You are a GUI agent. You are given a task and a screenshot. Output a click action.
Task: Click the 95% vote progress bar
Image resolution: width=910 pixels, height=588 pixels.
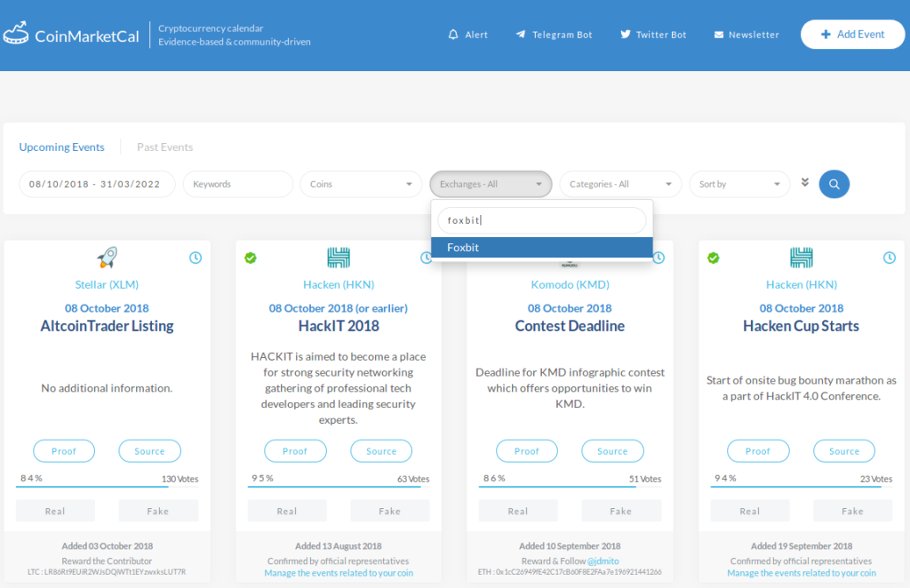click(x=339, y=487)
